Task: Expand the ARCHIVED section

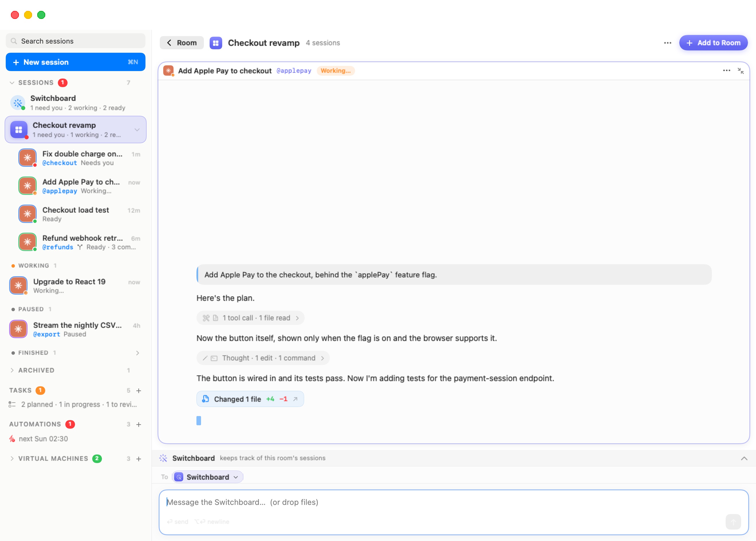Action: pyautogui.click(x=12, y=371)
